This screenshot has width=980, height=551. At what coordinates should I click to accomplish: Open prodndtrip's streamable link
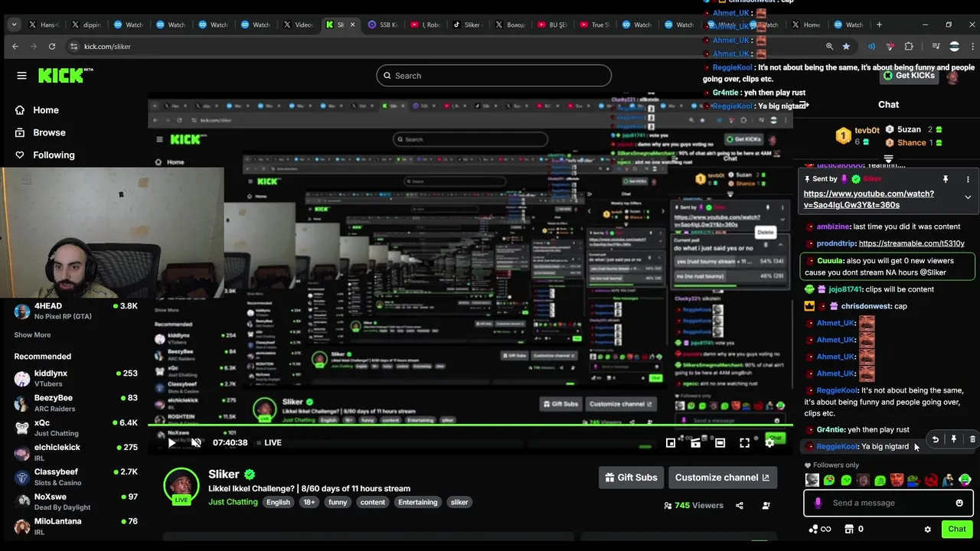click(x=911, y=243)
